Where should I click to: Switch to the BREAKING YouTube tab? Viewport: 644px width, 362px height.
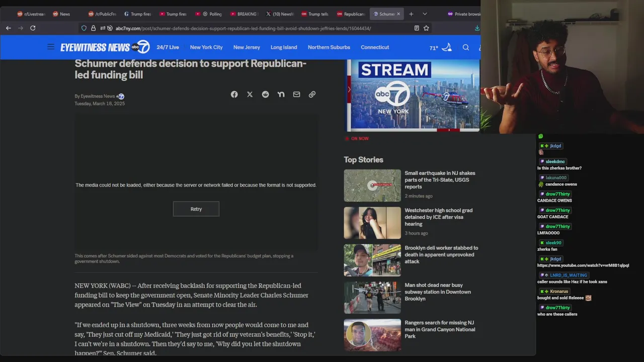click(244, 14)
